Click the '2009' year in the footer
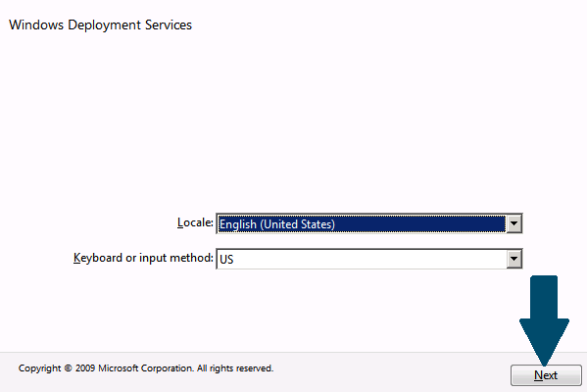This screenshot has height=392, width=587. pyautogui.click(x=85, y=368)
